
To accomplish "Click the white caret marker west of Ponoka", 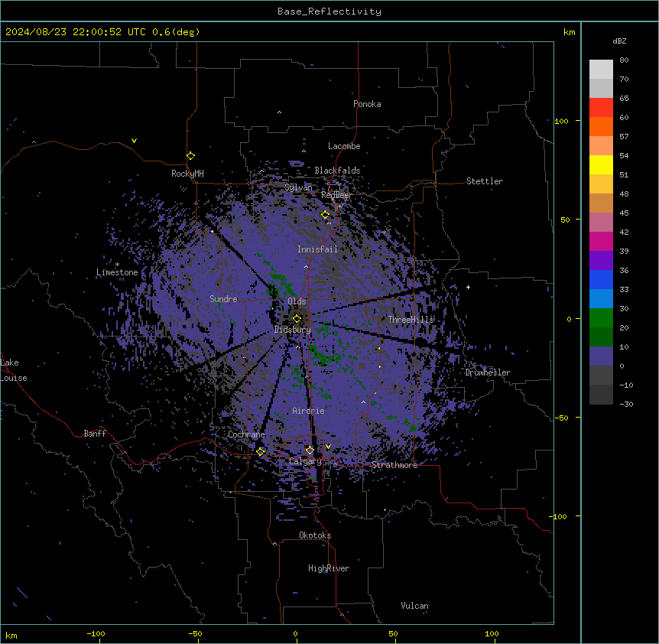I will [x=280, y=112].
